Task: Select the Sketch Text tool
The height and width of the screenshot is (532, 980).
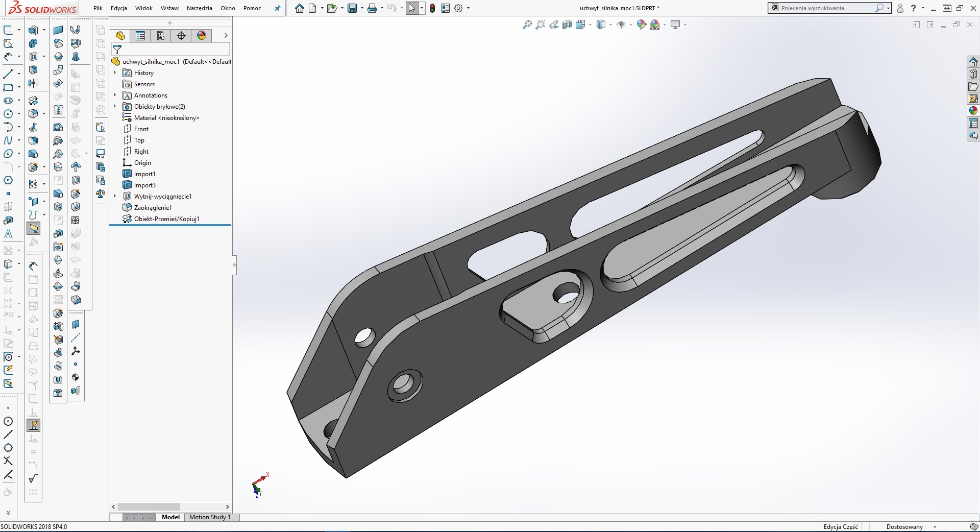Action: pyautogui.click(x=8, y=233)
